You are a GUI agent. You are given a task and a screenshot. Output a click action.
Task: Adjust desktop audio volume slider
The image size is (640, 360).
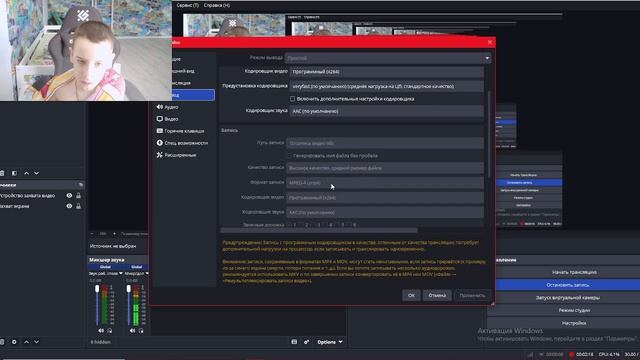[97, 305]
